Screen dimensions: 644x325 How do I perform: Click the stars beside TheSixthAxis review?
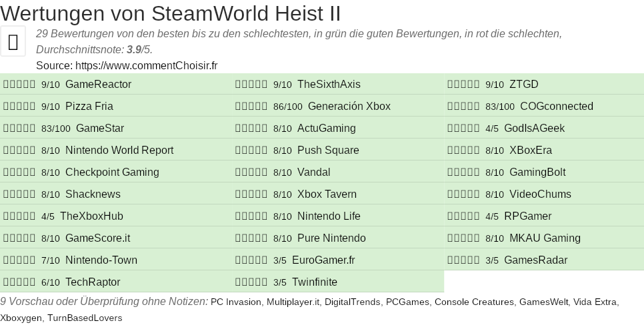coord(251,85)
